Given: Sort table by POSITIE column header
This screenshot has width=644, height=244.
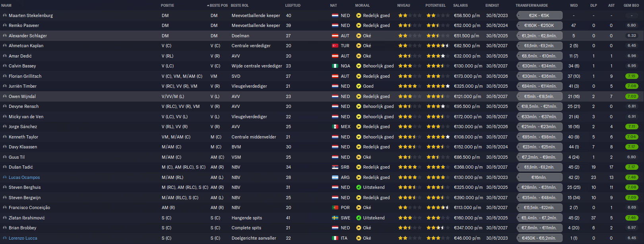Looking at the screenshot, I should [167, 6].
